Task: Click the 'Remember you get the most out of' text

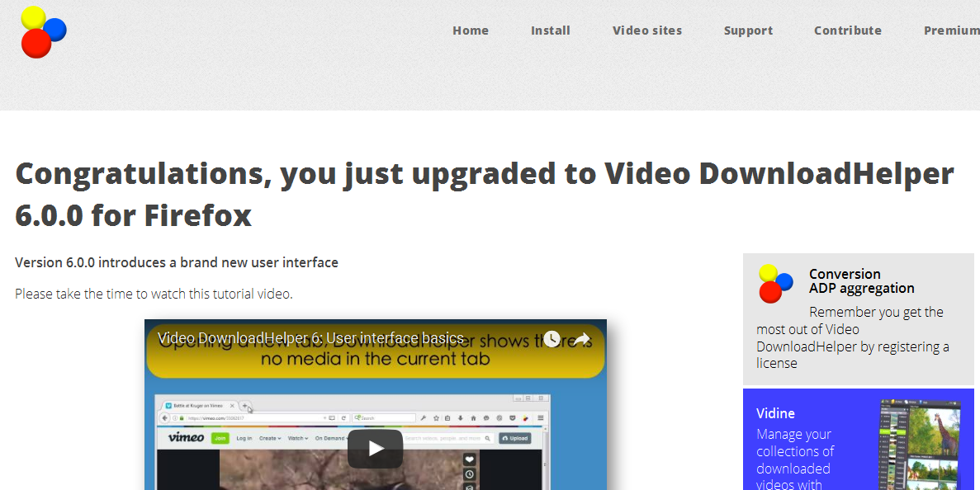Action: tap(853, 337)
